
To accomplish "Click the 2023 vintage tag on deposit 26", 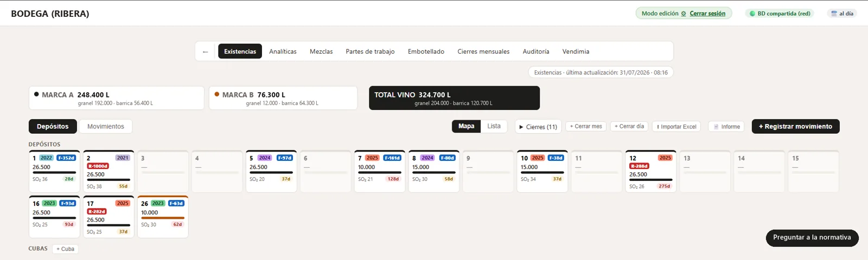I will (158, 204).
